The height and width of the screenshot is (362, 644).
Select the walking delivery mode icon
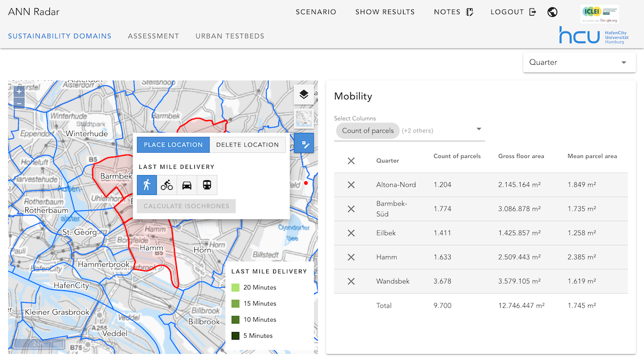147,185
